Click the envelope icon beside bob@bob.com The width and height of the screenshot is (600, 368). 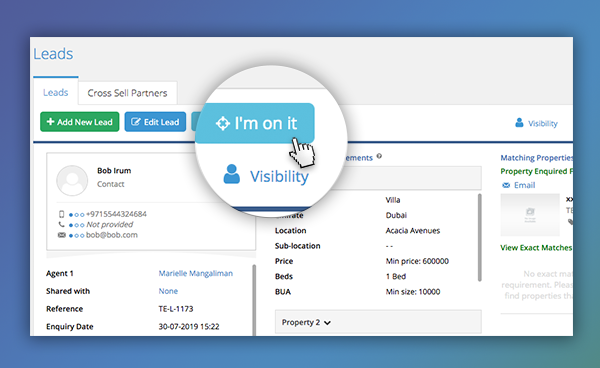click(62, 235)
